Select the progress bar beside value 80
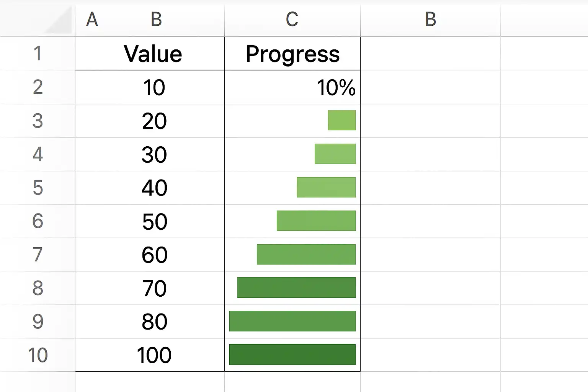 (x=292, y=321)
